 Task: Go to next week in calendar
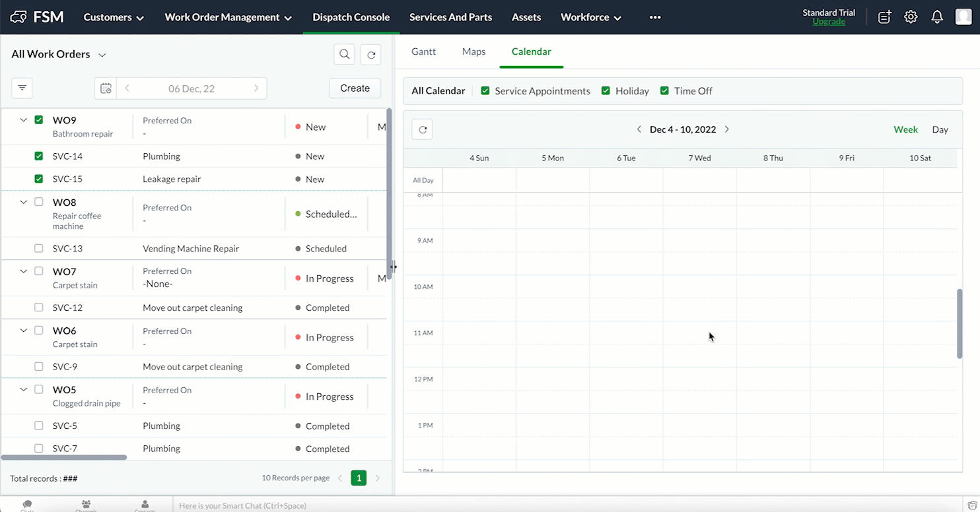[x=727, y=129]
